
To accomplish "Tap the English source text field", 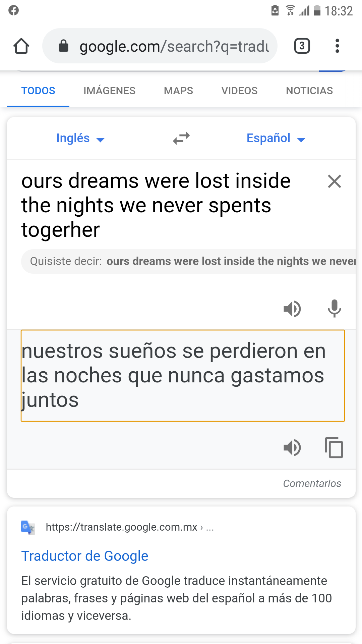I will 156,205.
